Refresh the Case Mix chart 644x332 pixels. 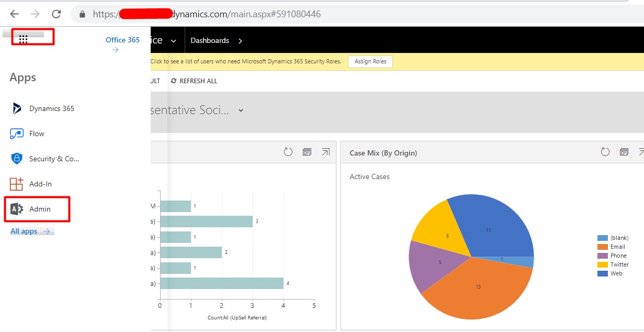(605, 151)
